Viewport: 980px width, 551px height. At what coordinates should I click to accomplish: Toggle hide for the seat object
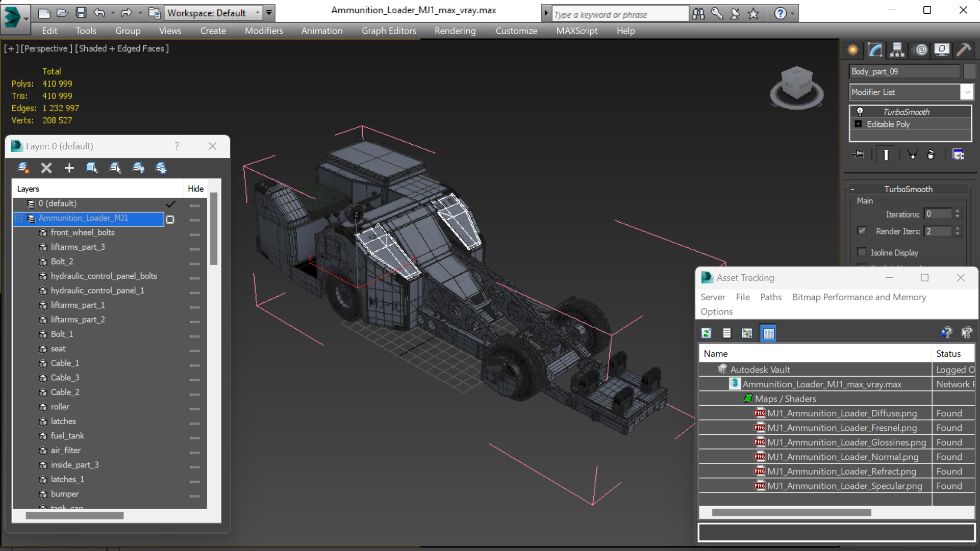(x=194, y=351)
